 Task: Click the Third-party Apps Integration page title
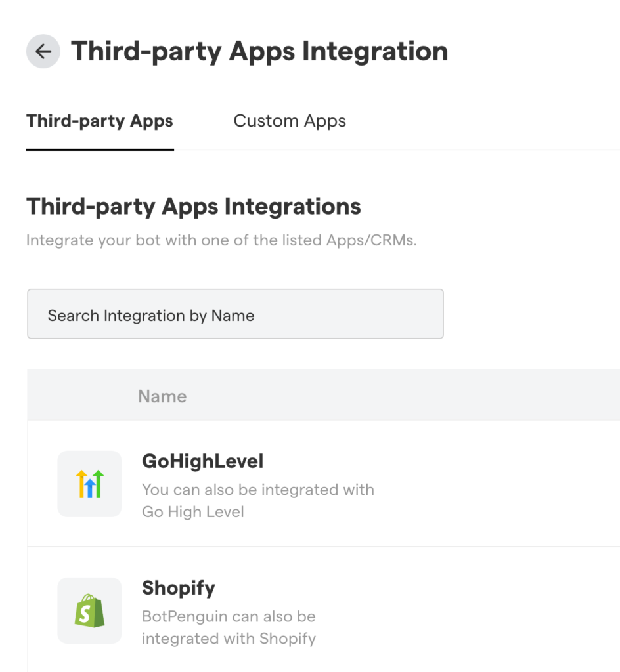coord(259,51)
